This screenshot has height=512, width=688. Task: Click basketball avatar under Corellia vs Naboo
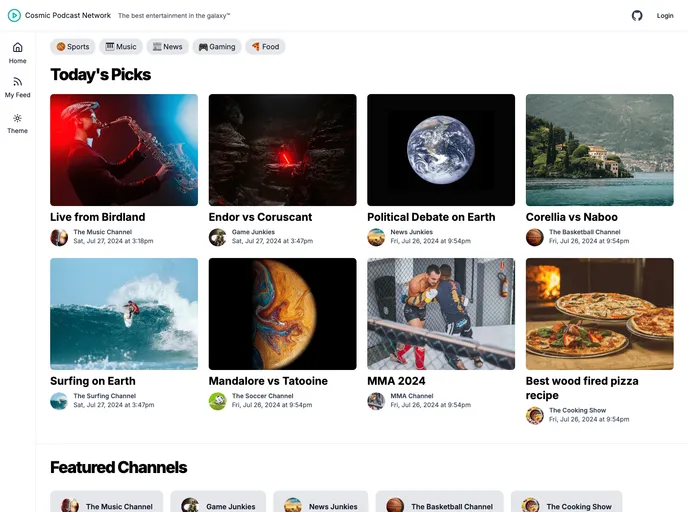(535, 237)
